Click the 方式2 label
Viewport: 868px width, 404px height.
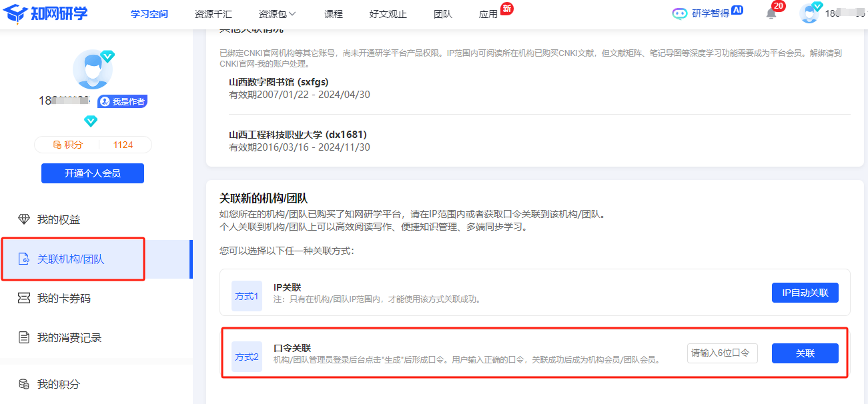(x=247, y=357)
